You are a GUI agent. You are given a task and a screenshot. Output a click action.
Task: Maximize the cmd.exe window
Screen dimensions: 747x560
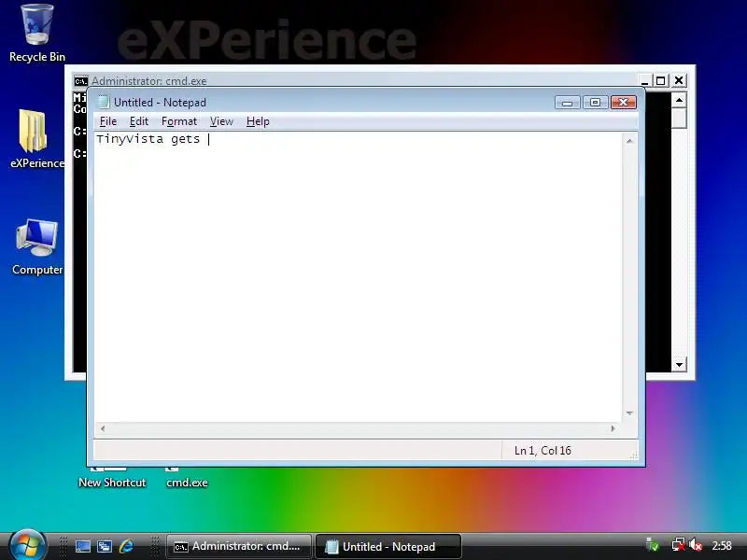pyautogui.click(x=661, y=81)
